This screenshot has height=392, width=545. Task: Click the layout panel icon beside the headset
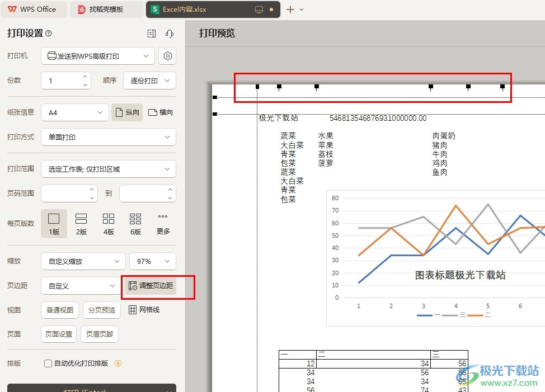152,34
